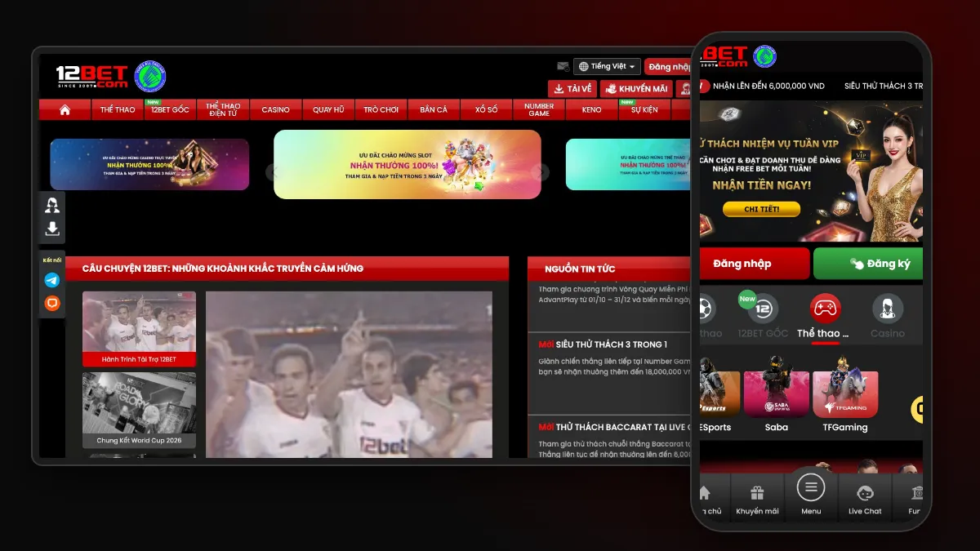Viewport: 980px width, 551px height.
Task: Play the main football story video
Action: pyautogui.click(x=349, y=375)
